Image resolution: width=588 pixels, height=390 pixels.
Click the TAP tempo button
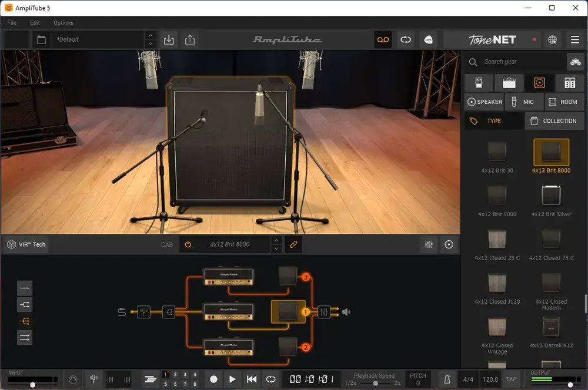coord(511,379)
